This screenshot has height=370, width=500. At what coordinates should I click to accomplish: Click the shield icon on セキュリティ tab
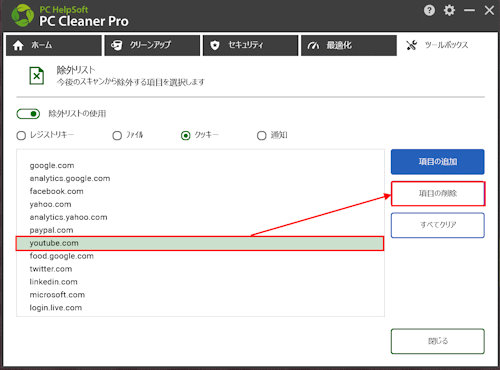[x=215, y=45]
